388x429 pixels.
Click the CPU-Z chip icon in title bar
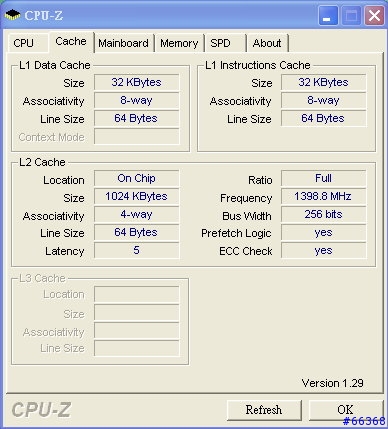13,15
